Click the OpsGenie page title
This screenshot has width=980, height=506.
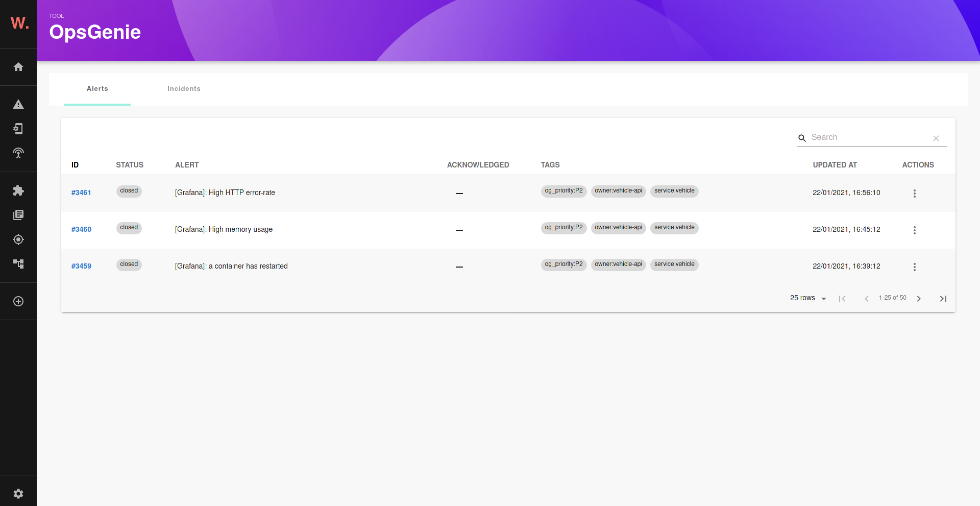coord(95,32)
